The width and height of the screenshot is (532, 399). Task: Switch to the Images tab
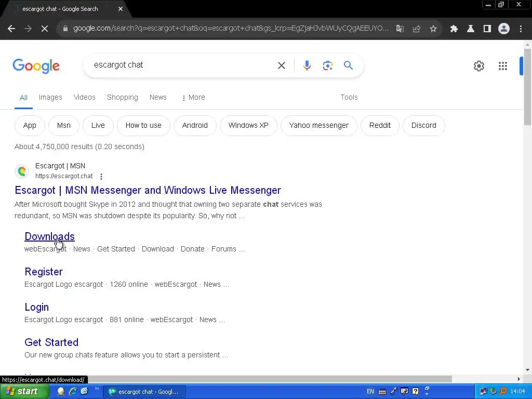pyautogui.click(x=50, y=97)
